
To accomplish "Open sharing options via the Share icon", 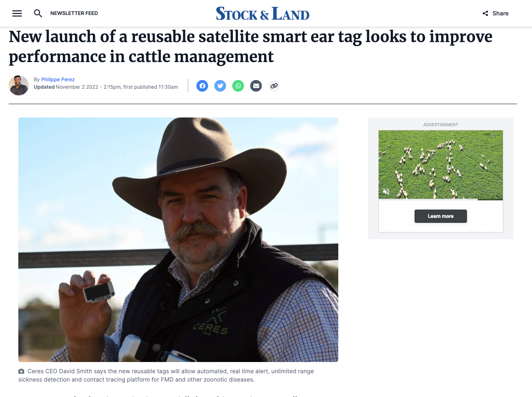I will [495, 13].
